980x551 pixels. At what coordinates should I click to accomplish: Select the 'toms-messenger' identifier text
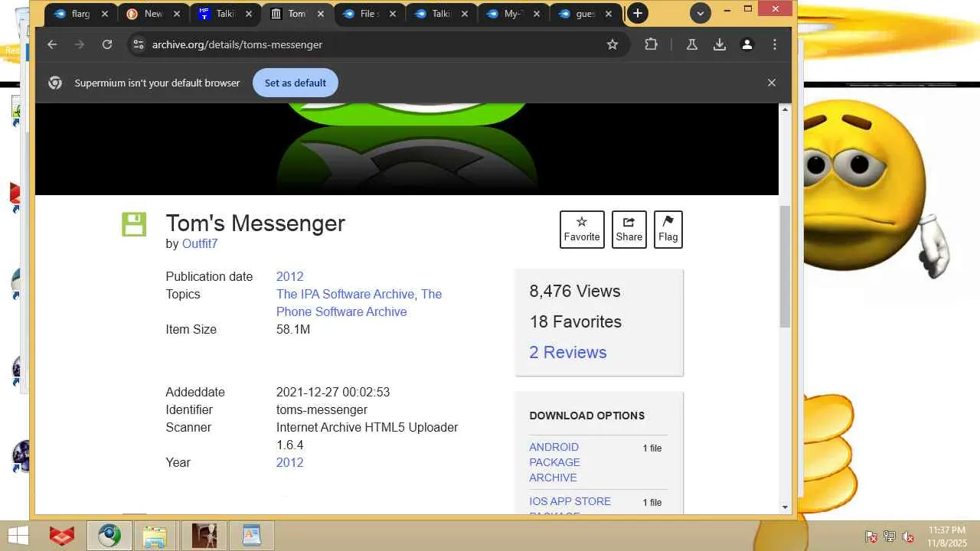click(x=322, y=409)
